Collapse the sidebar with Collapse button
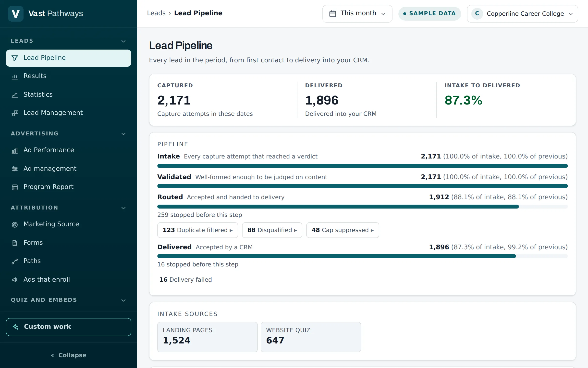The height and width of the screenshot is (368, 588). (x=69, y=355)
